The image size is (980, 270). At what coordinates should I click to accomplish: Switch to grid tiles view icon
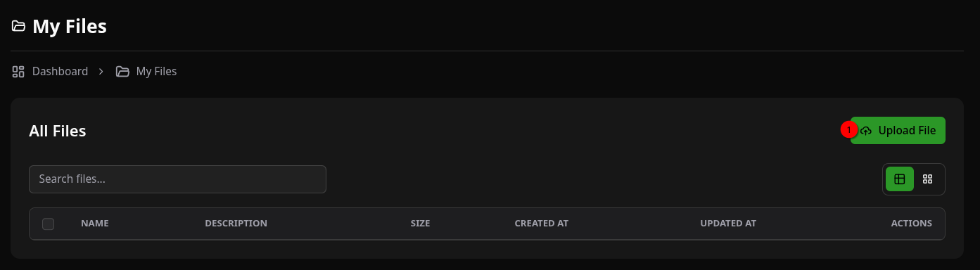(927, 179)
